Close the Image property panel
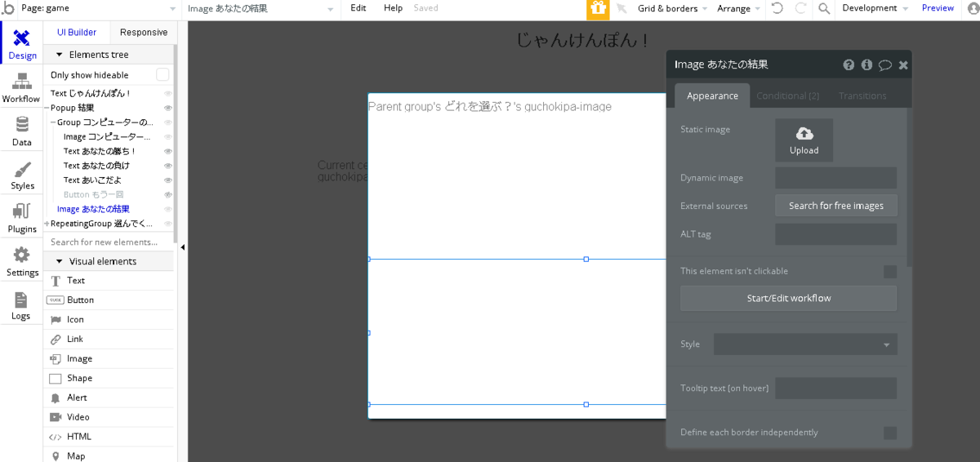The width and height of the screenshot is (980, 462). (x=903, y=64)
